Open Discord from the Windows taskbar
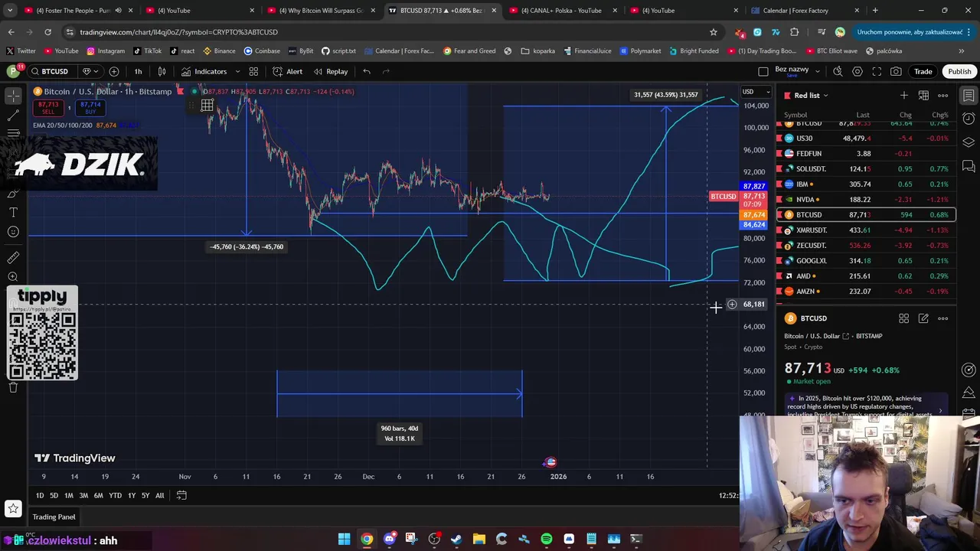Viewport: 980px width, 551px height. 390,539
